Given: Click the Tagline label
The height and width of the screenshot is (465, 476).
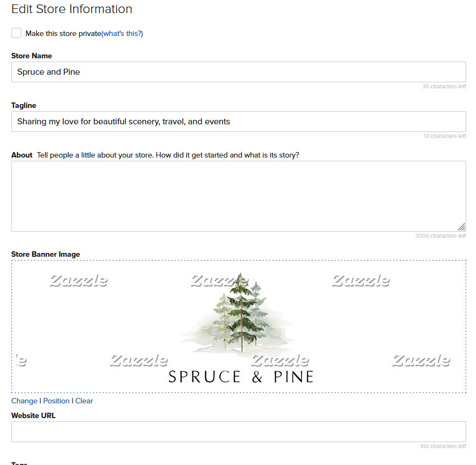Looking at the screenshot, I should (x=23, y=105).
